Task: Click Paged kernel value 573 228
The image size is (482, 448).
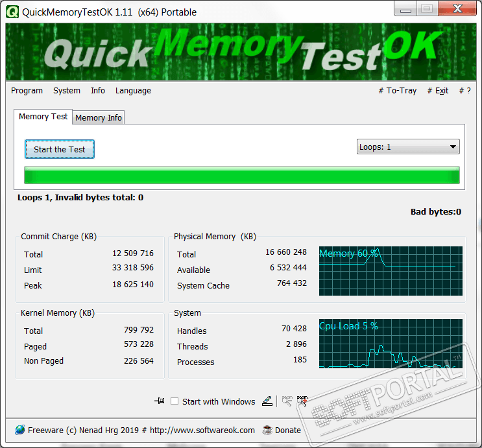Action: [139, 344]
